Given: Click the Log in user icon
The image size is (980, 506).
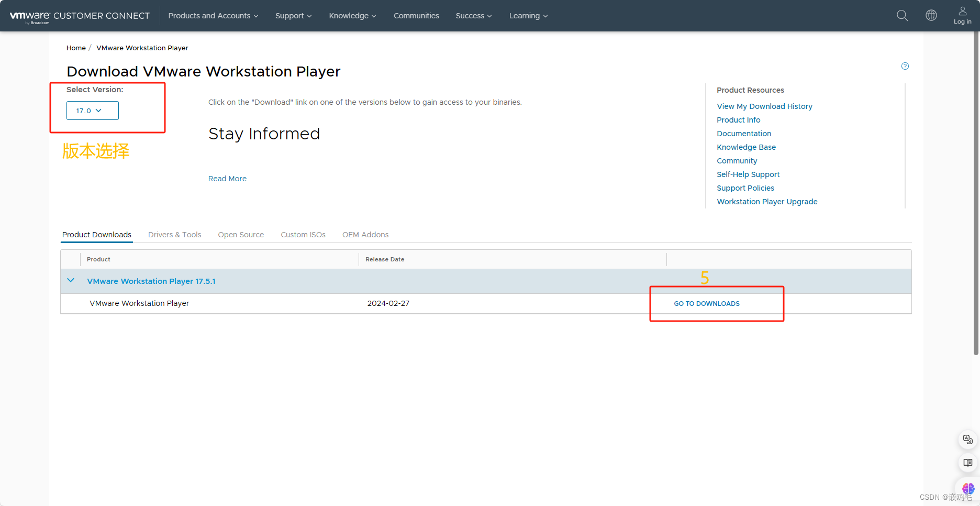Looking at the screenshot, I should pyautogui.click(x=962, y=15).
